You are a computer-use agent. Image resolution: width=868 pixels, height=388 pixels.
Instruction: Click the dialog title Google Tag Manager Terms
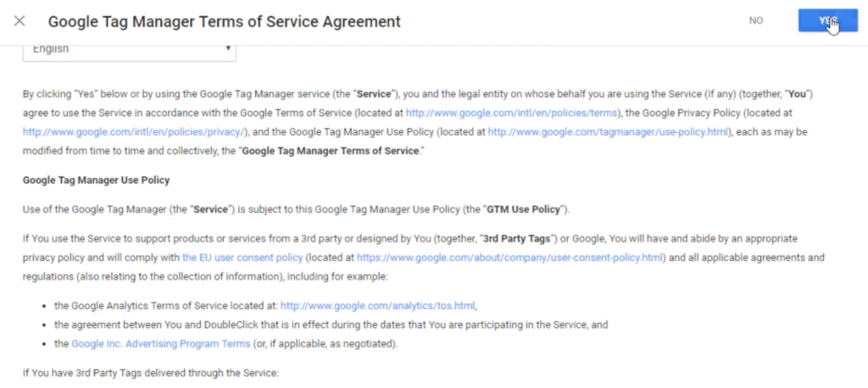pyautogui.click(x=224, y=21)
